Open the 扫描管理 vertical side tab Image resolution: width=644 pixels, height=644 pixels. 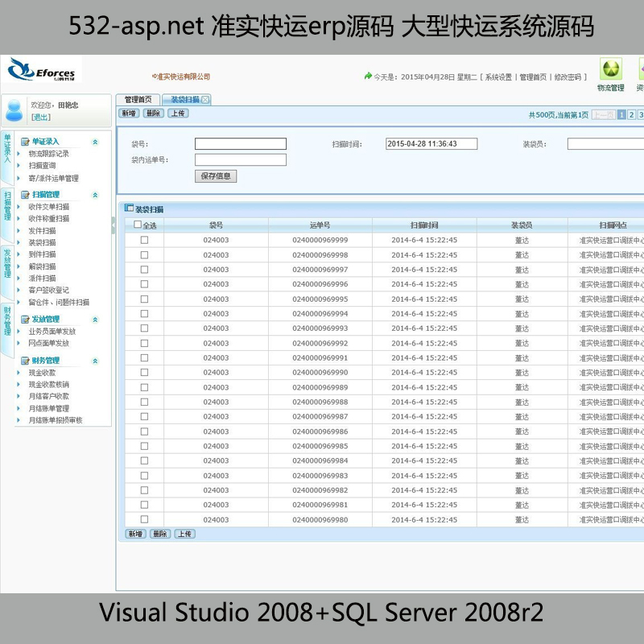(7, 214)
